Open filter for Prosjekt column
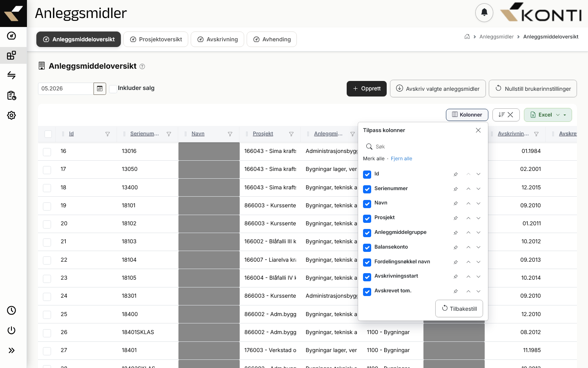 click(x=291, y=134)
